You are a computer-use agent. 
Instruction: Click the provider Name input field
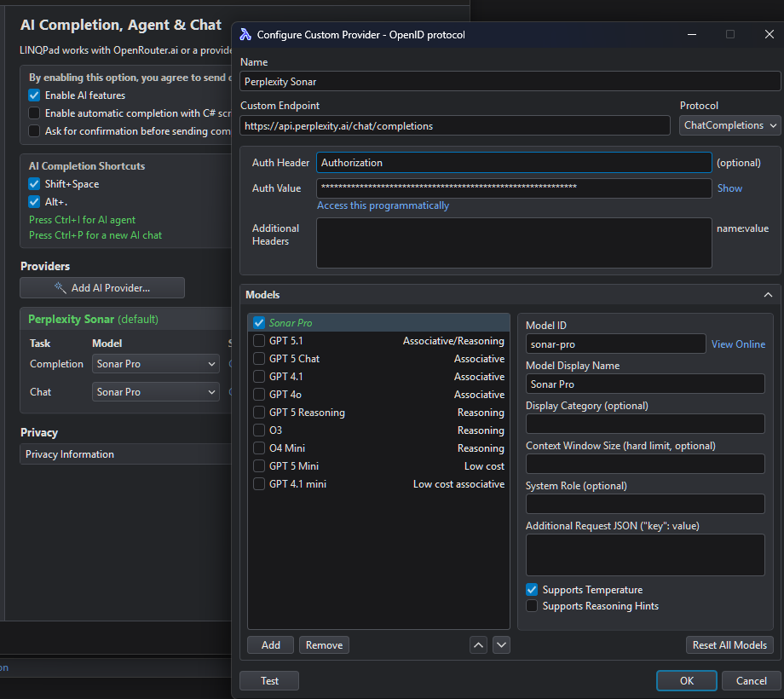pos(510,82)
